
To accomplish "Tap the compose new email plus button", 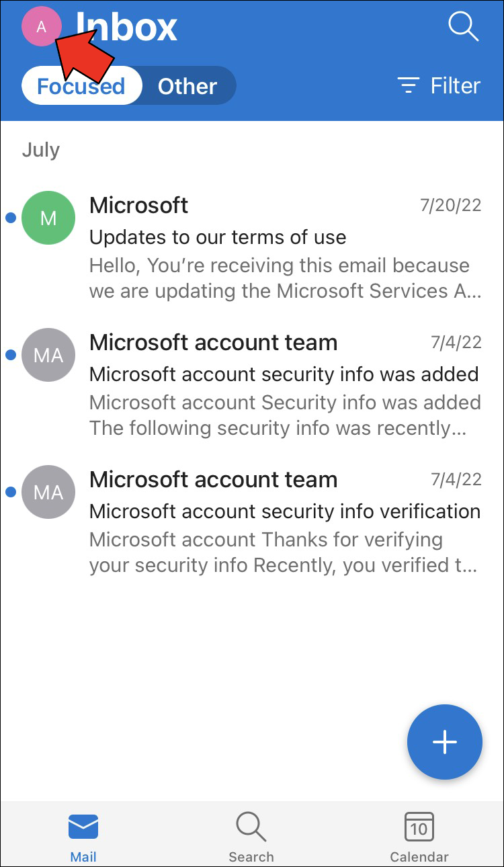I will click(x=444, y=742).
